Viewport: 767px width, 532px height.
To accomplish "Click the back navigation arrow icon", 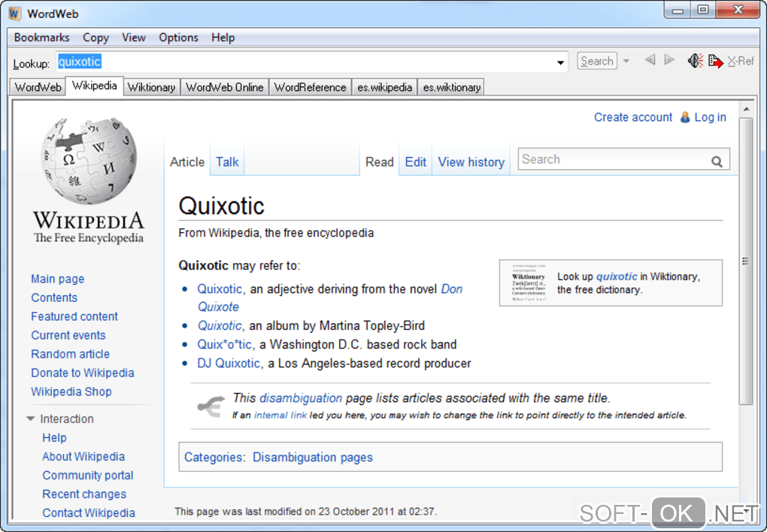I will 650,60.
